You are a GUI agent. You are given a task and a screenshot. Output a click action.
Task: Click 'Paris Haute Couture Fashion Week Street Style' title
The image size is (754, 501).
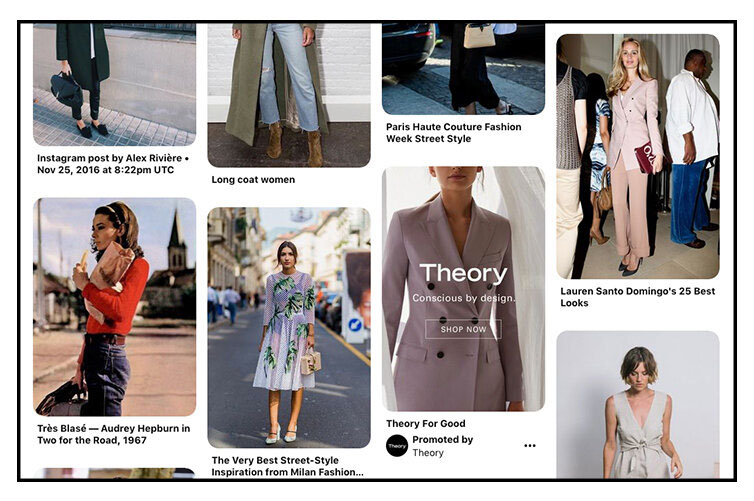pyautogui.click(x=453, y=133)
